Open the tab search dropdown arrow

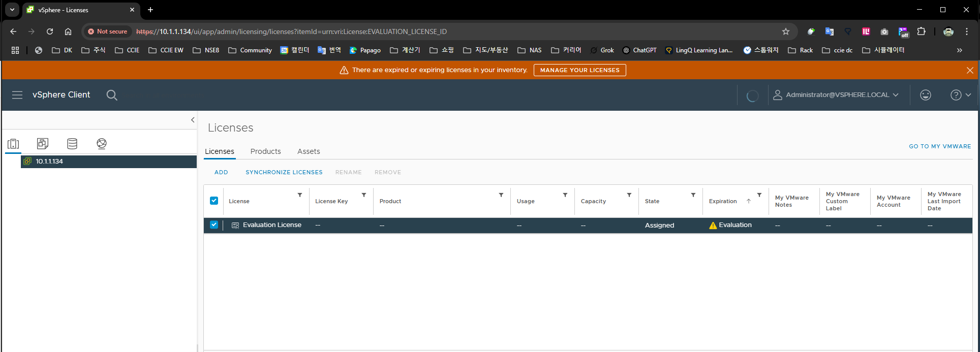tap(12, 10)
